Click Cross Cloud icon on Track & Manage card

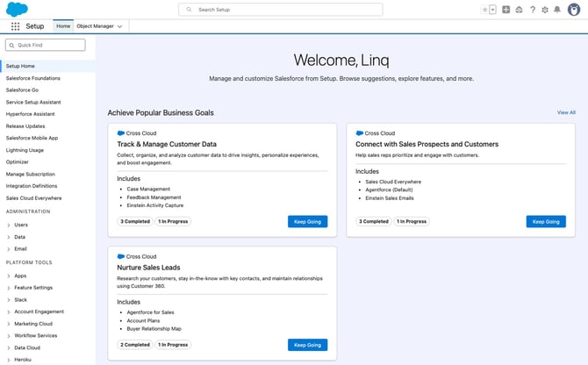click(x=121, y=133)
